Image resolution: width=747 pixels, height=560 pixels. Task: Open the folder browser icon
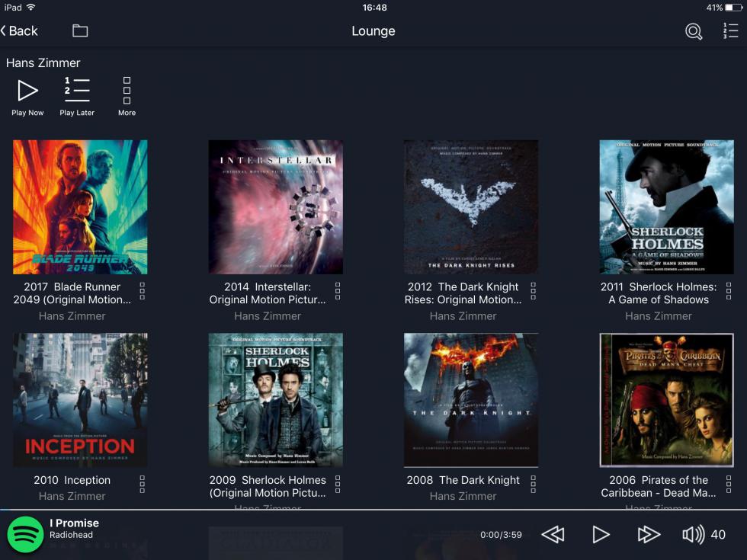point(80,31)
